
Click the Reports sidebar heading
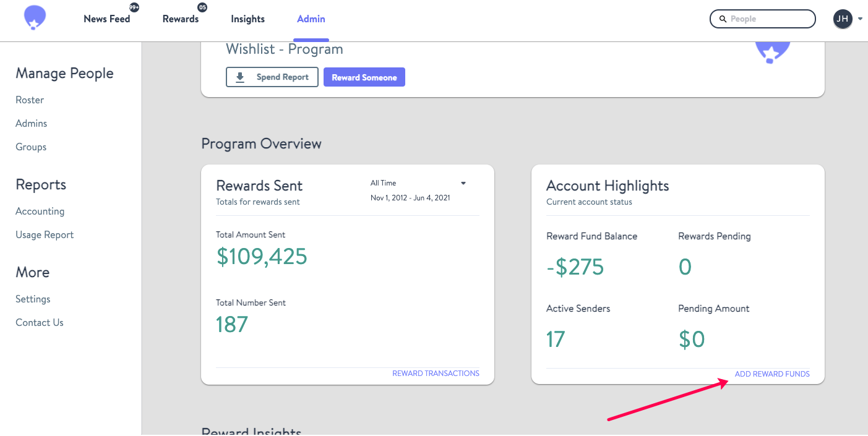pyautogui.click(x=41, y=185)
